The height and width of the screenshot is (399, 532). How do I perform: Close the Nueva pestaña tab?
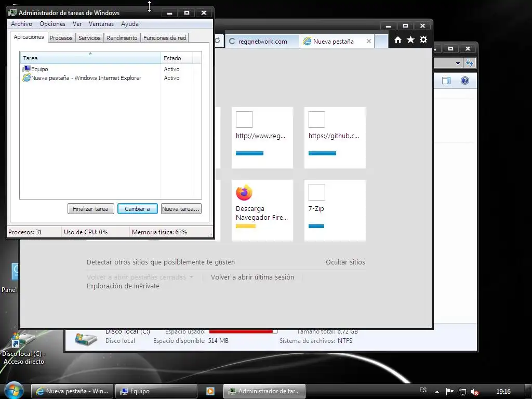pos(369,41)
